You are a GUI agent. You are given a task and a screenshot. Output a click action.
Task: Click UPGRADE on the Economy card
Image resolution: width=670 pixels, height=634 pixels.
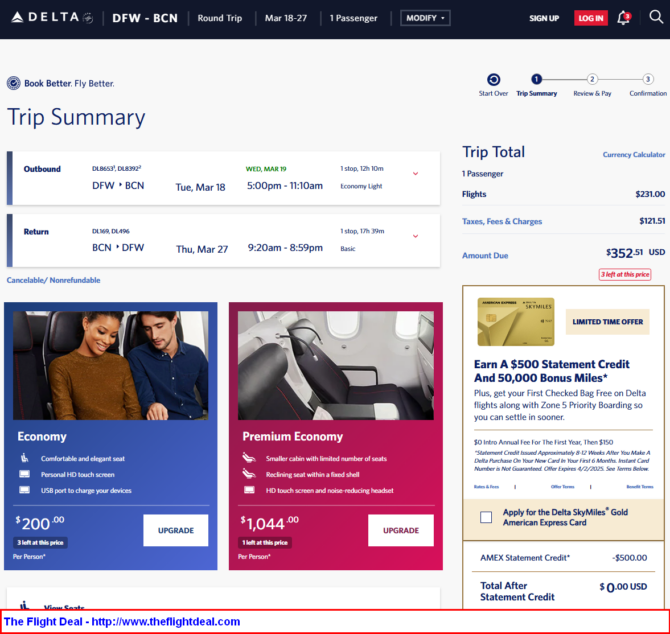[176, 530]
